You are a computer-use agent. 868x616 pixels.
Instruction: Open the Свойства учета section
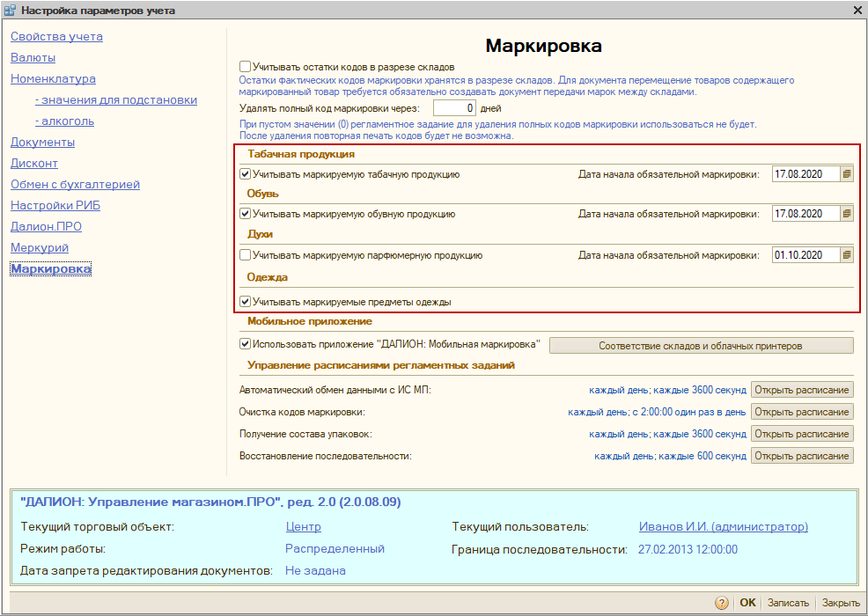pyautogui.click(x=56, y=37)
